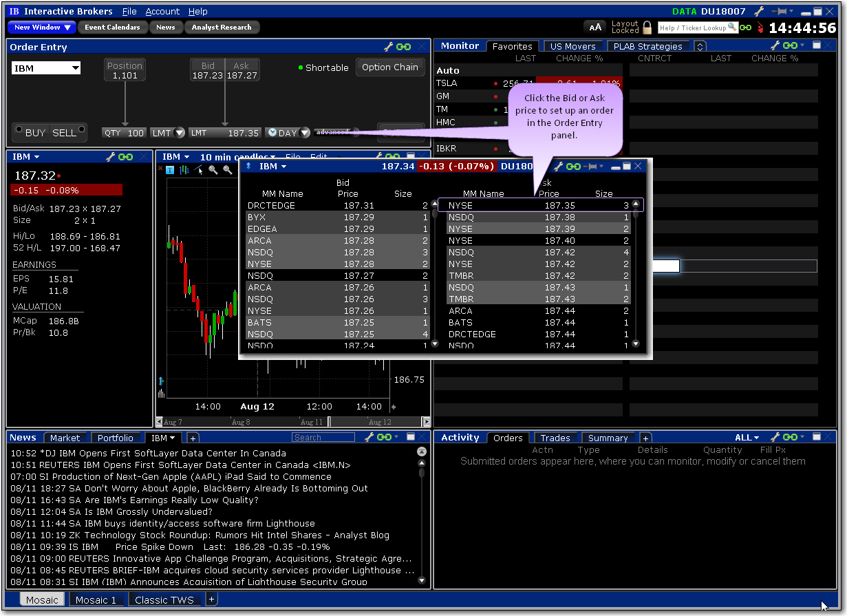Click the Option Chain button
The width and height of the screenshot is (847, 616).
click(x=389, y=67)
